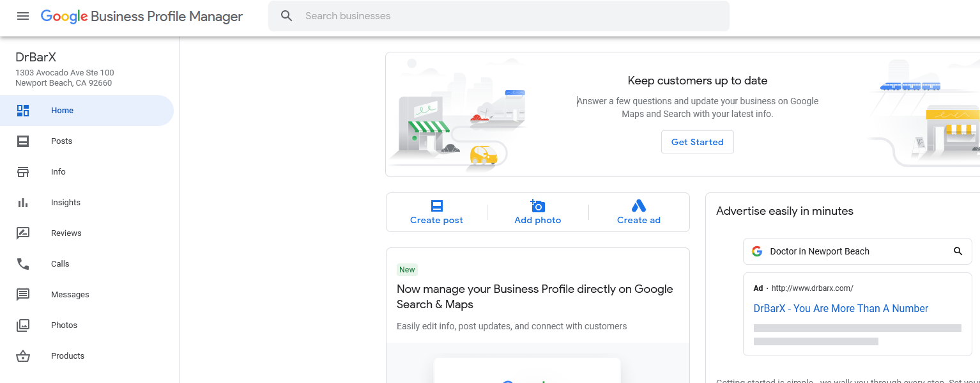Select the Messages chat icon
Image resolution: width=980 pixels, height=383 pixels.
23,295
